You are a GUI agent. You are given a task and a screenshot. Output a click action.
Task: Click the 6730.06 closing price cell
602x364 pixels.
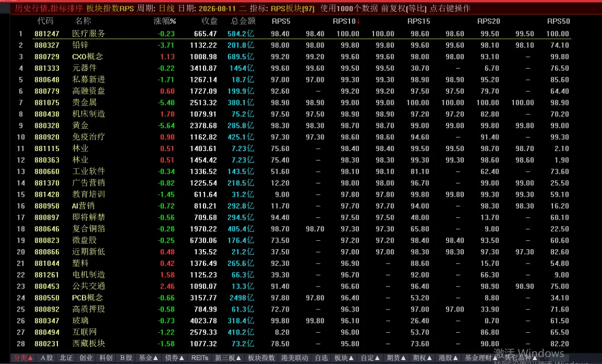(203, 240)
